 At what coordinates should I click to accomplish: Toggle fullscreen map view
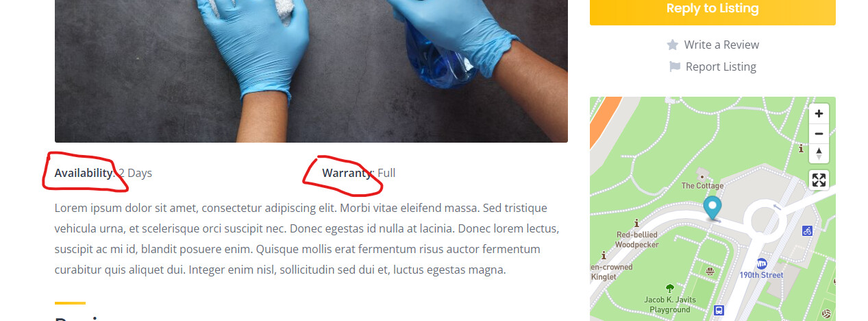819,180
